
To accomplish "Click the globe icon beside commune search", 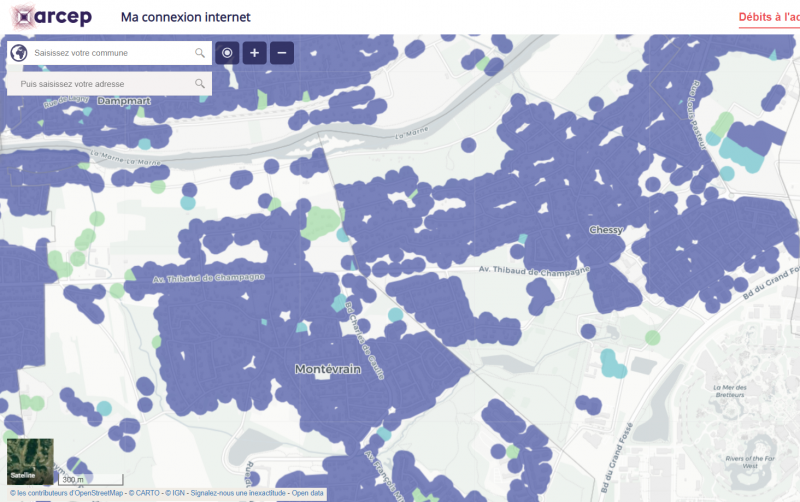I will (19, 53).
